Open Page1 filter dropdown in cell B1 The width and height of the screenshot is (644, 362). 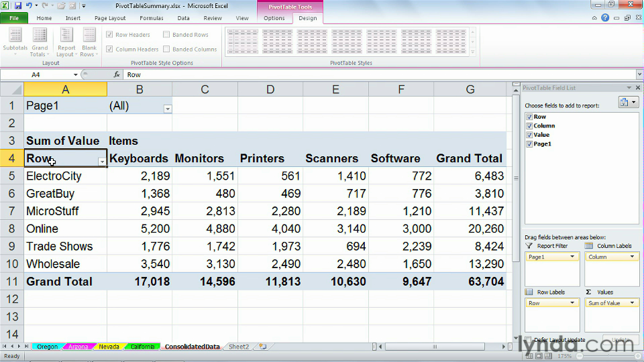[x=168, y=109]
